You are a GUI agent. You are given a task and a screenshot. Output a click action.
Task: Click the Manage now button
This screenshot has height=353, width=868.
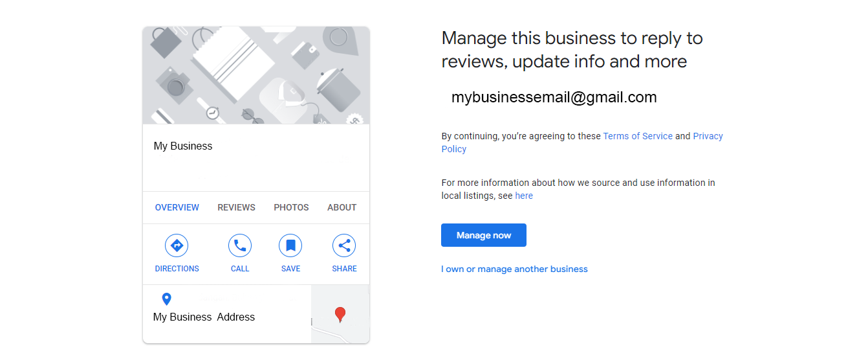tap(484, 235)
